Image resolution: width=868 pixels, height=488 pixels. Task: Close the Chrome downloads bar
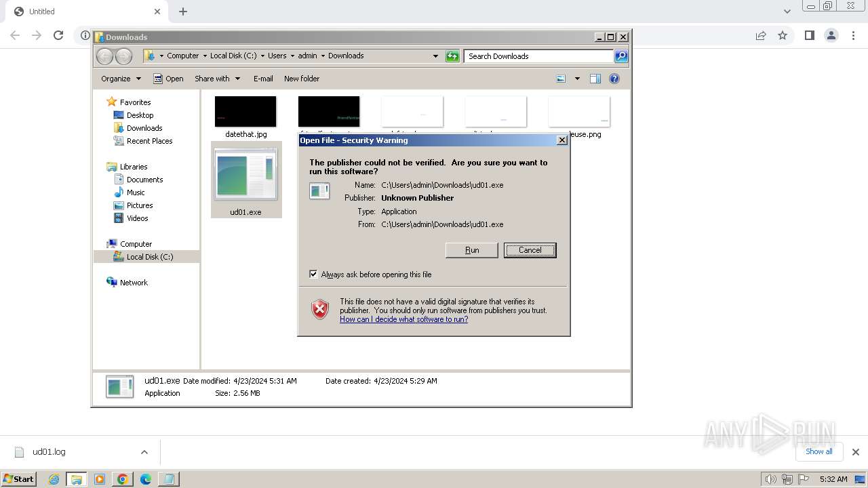pos(855,452)
